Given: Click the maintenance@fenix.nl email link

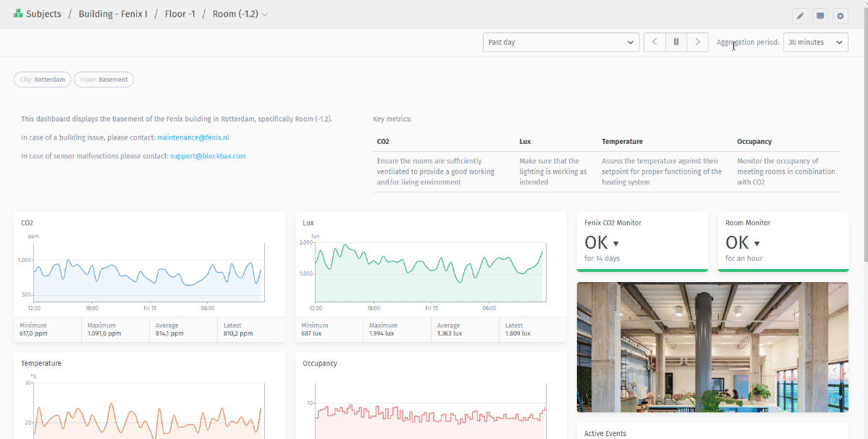Looking at the screenshot, I should [x=193, y=137].
